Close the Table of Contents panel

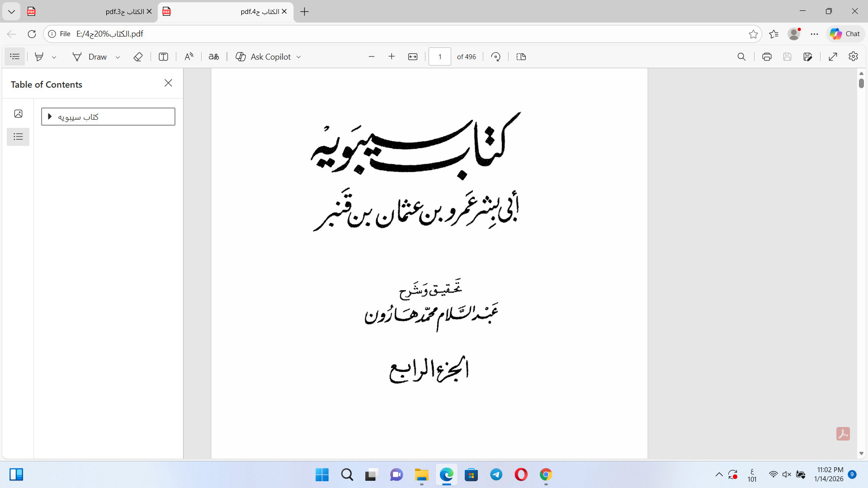coord(168,83)
